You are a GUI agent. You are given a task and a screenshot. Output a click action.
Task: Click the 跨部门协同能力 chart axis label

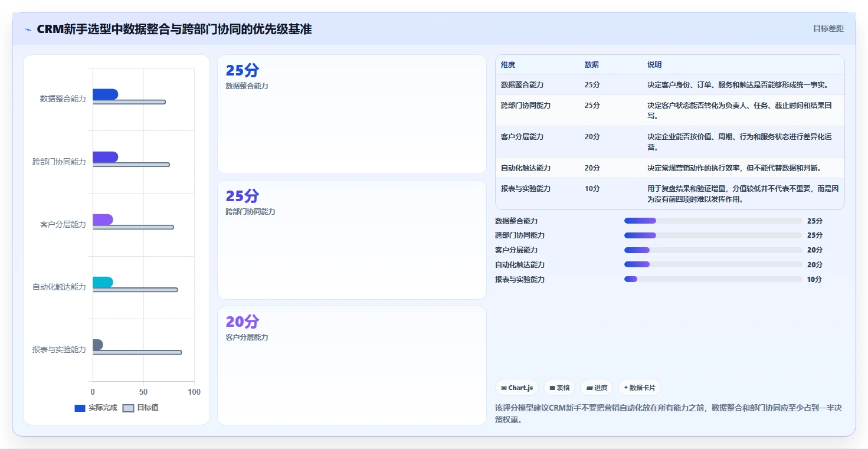pyautogui.click(x=59, y=162)
